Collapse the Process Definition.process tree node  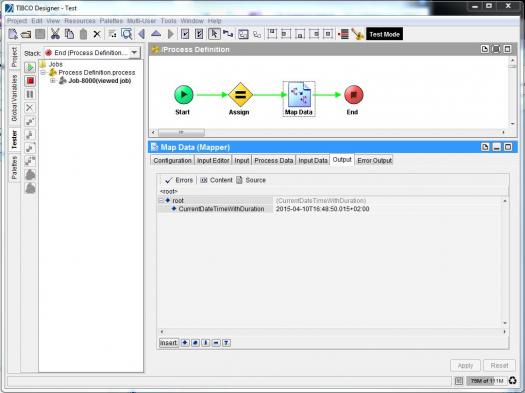click(43, 72)
